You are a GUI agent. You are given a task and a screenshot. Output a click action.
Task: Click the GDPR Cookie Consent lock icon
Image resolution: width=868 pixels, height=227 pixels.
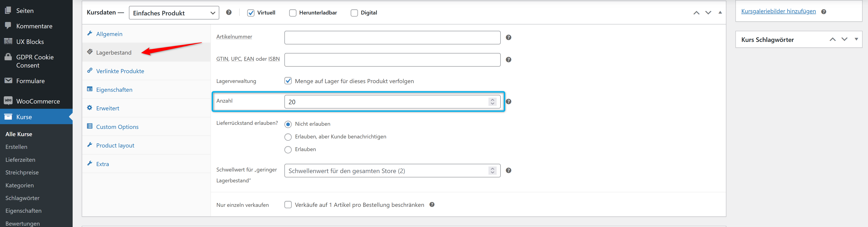pyautogui.click(x=8, y=57)
